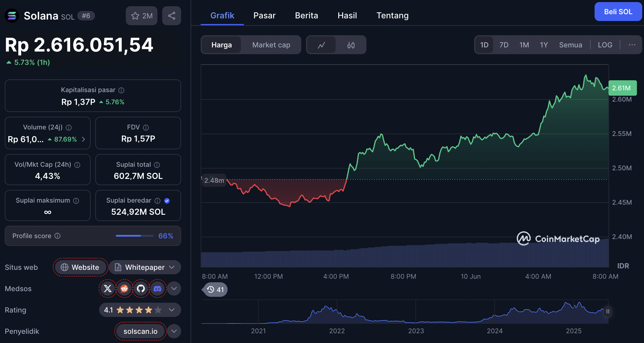Show FDV info tooltip icon
The width and height of the screenshot is (644, 343).
(x=146, y=127)
